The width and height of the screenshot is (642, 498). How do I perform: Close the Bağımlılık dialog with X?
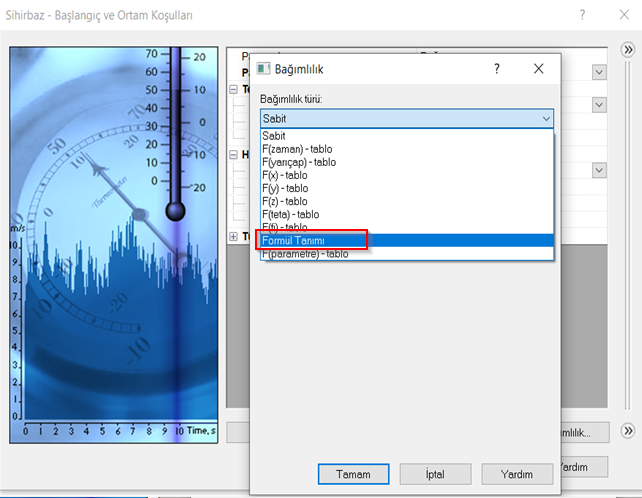pos(539,69)
